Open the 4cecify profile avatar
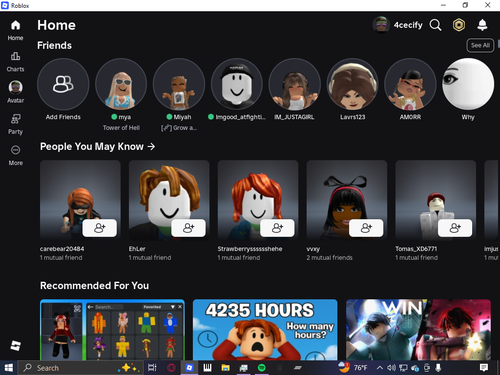Viewport: 500px width, 375px height. pos(381,25)
